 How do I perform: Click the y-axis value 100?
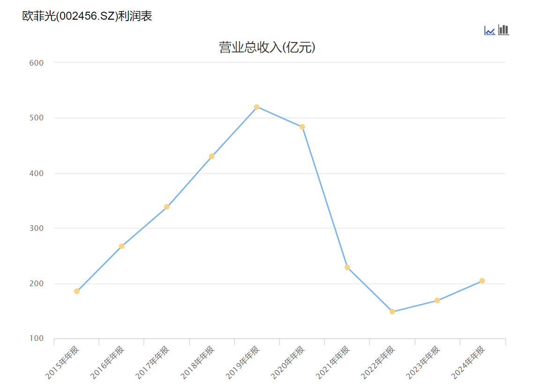coord(37,339)
